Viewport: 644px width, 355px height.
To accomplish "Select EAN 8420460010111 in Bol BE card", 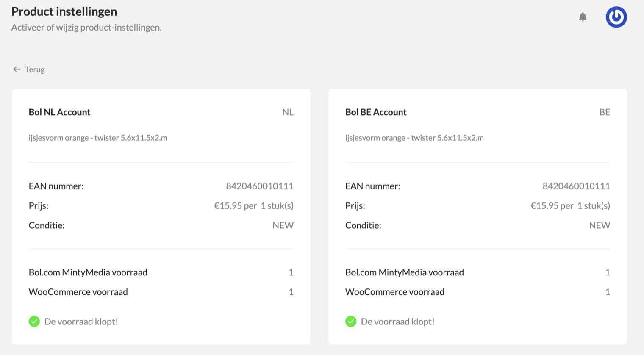I will 576,186.
